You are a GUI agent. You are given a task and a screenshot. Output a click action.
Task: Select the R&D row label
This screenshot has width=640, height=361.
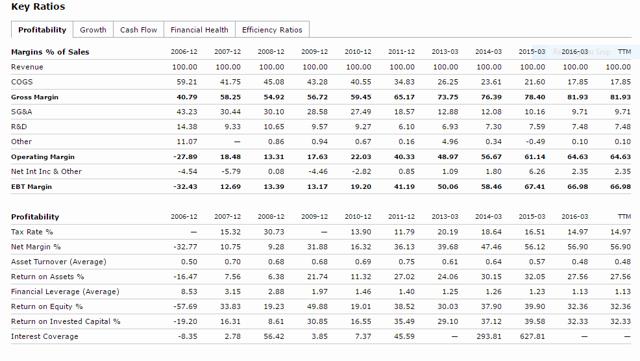coord(19,127)
